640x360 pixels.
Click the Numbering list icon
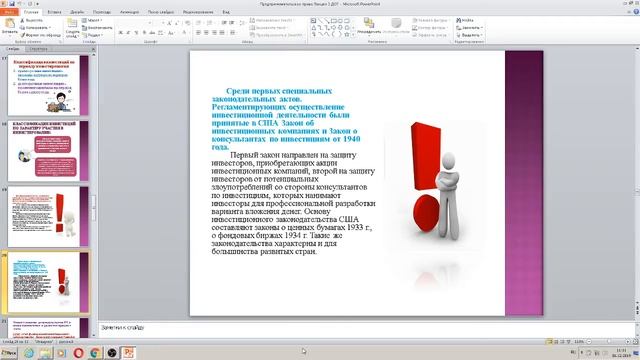tap(210, 23)
